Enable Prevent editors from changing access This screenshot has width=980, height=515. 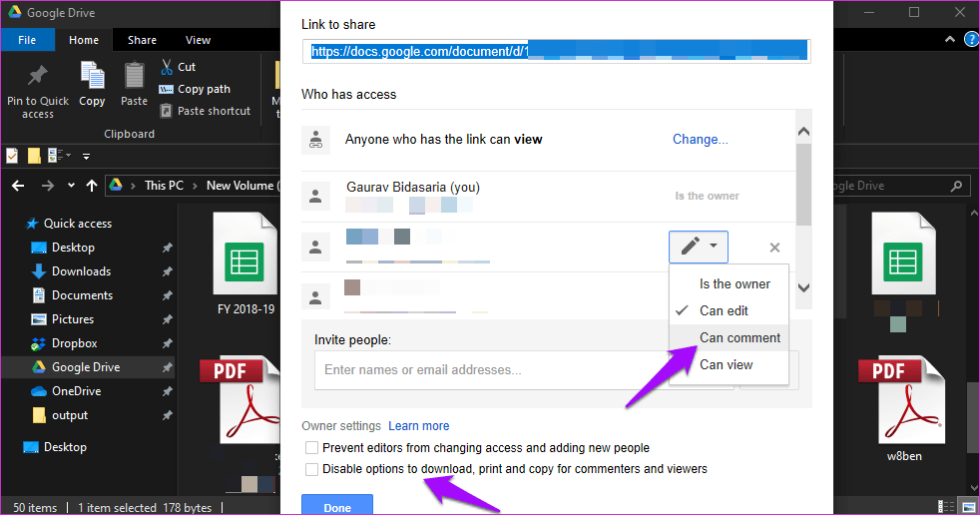[x=311, y=447]
